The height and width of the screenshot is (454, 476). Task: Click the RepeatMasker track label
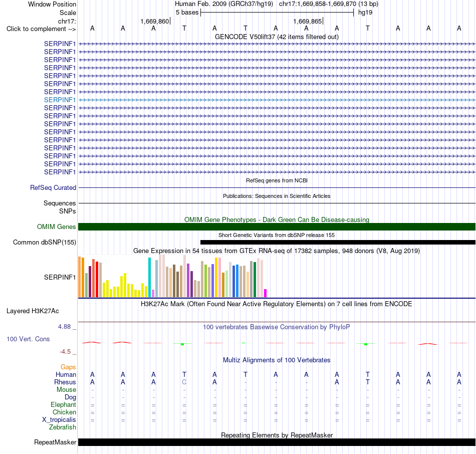55,442
